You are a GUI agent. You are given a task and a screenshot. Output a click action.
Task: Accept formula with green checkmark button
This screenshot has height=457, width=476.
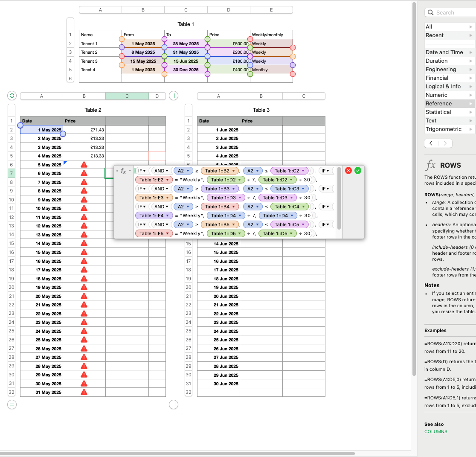pyautogui.click(x=358, y=171)
